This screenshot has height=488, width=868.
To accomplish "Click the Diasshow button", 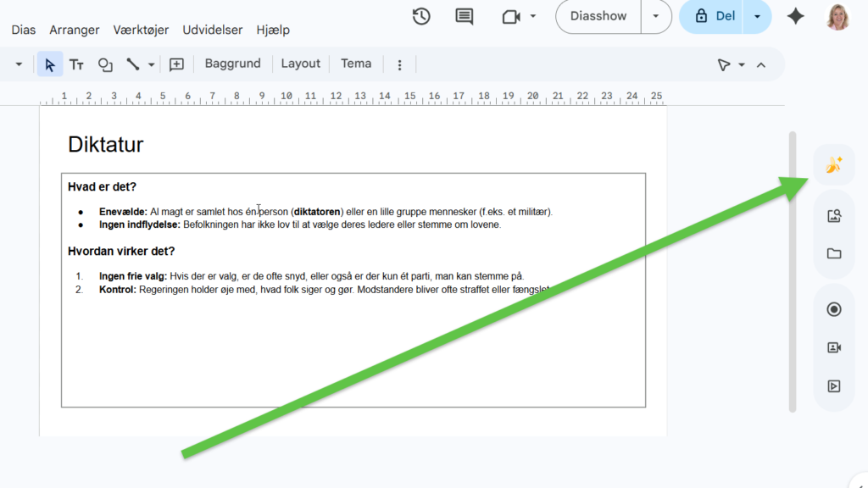I will coord(598,16).
